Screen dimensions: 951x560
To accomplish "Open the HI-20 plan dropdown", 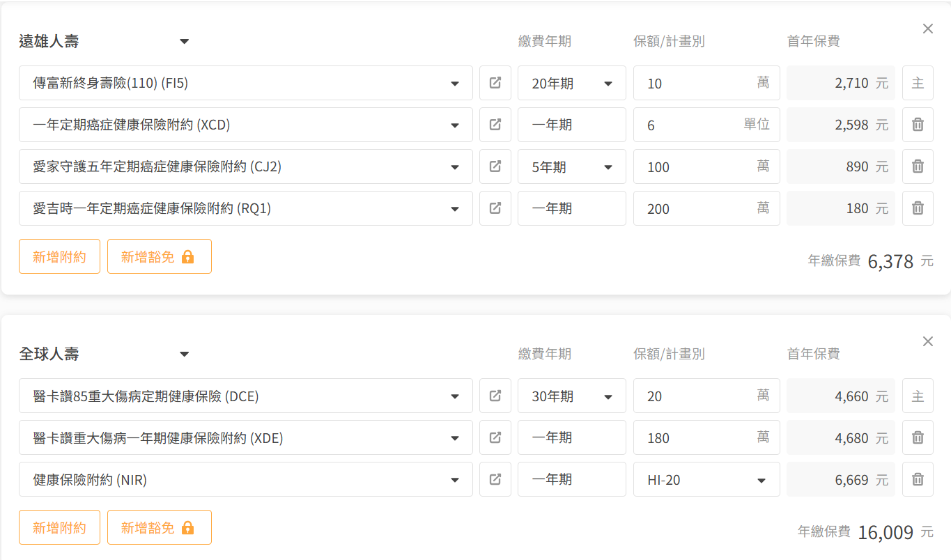I will (706, 479).
